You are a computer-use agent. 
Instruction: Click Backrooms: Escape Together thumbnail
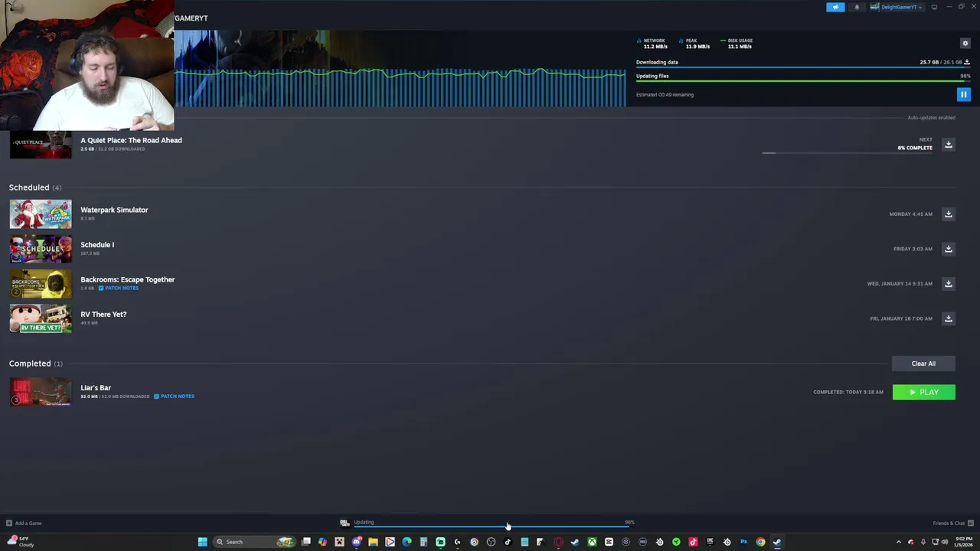coord(41,284)
